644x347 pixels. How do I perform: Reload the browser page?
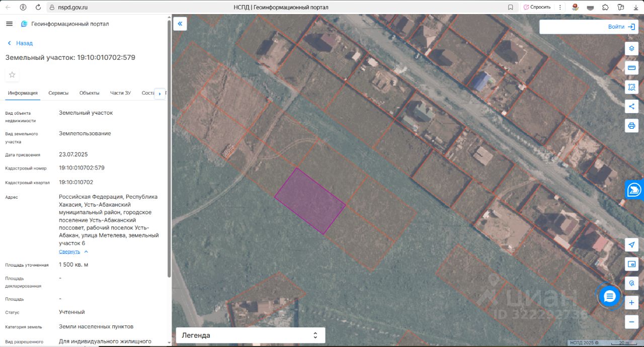tap(38, 8)
